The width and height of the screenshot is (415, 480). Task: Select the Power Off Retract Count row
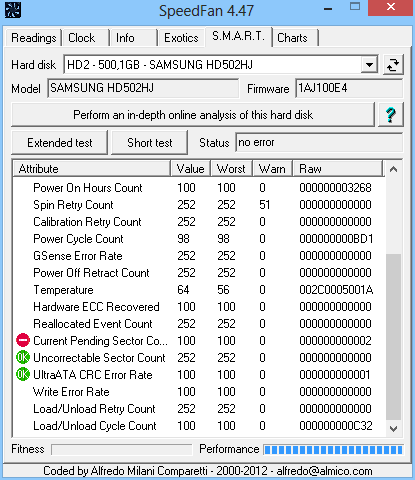(199, 273)
